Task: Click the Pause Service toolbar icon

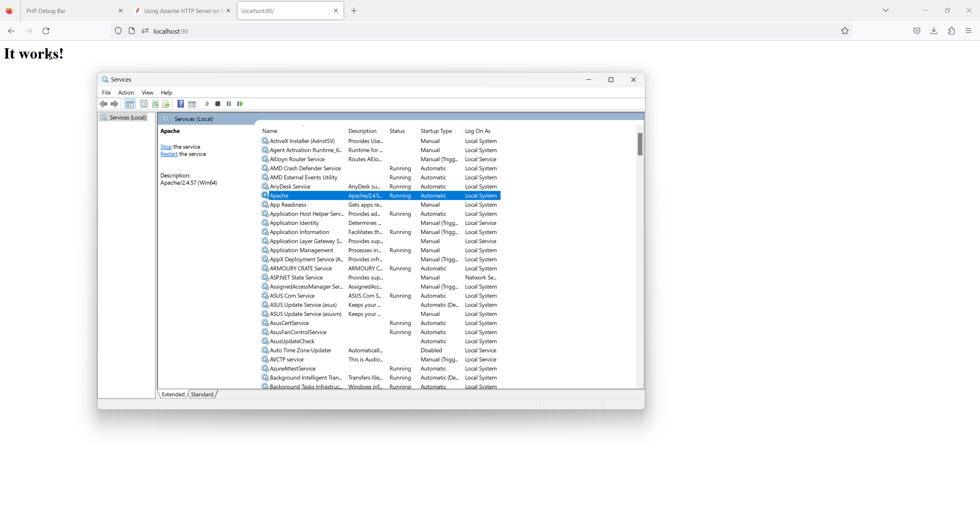Action: (x=229, y=104)
